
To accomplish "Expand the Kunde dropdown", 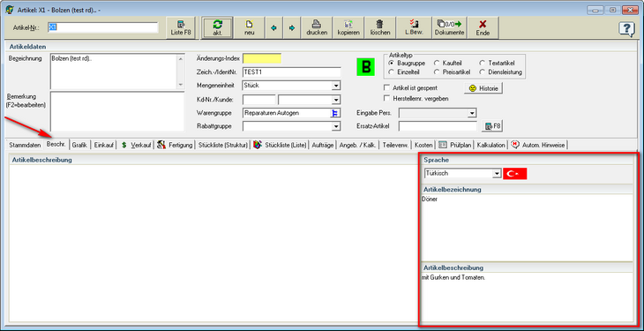I will click(x=336, y=100).
